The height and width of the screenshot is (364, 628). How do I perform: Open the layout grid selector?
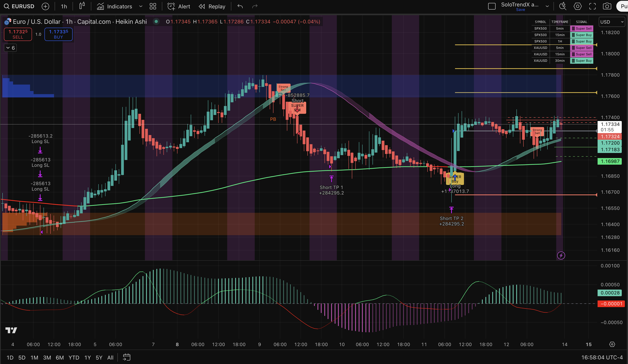coord(153,6)
